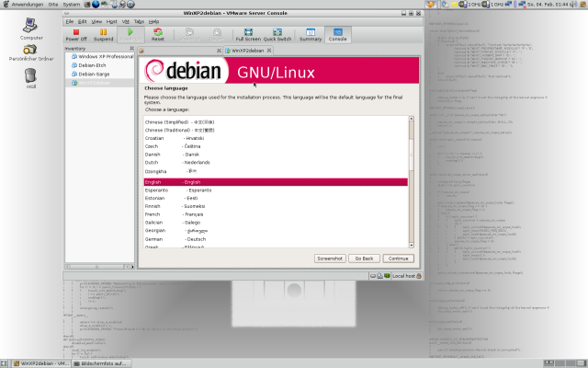
Task: Show the Console view
Action: pos(337,35)
